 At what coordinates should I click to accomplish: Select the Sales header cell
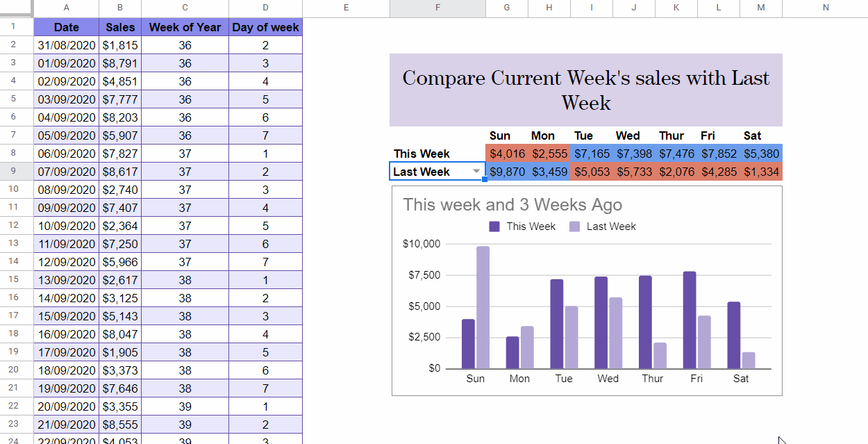pyautogui.click(x=119, y=26)
